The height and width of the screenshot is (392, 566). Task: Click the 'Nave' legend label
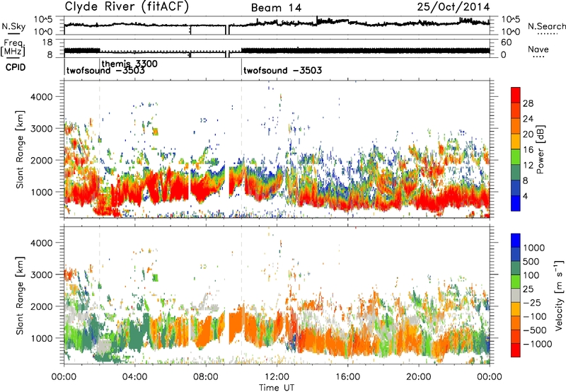coord(538,49)
